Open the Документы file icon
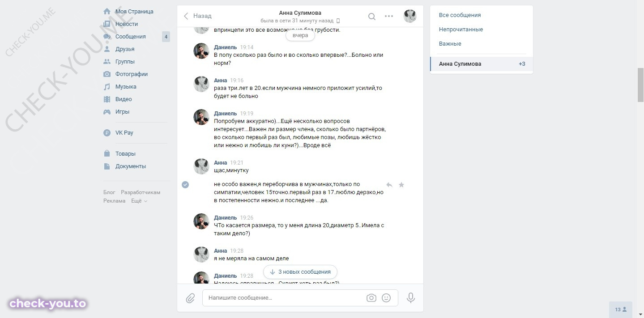 [107, 166]
